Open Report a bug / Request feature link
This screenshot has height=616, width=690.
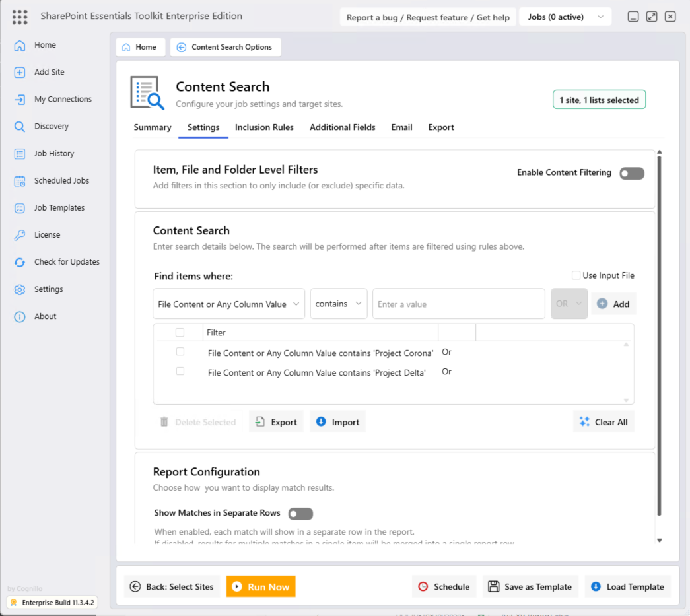(x=428, y=18)
